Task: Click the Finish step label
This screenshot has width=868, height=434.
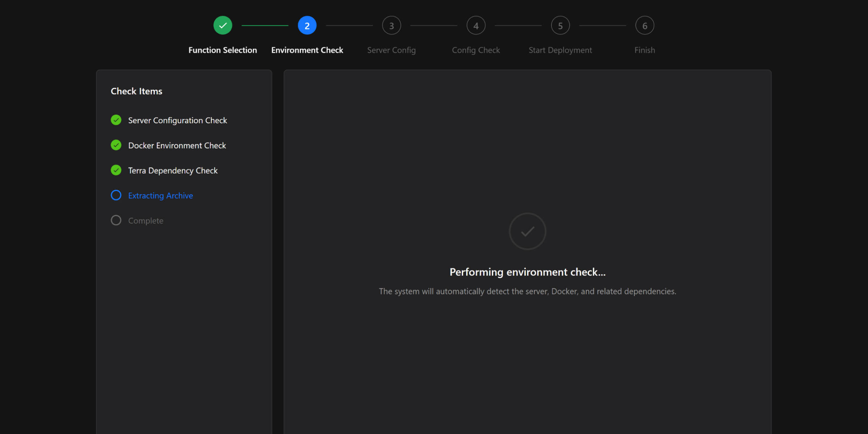Action: [x=644, y=50]
